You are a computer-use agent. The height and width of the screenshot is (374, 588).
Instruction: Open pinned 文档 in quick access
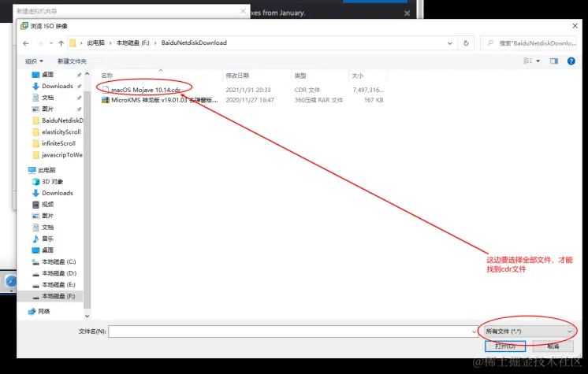coord(47,98)
